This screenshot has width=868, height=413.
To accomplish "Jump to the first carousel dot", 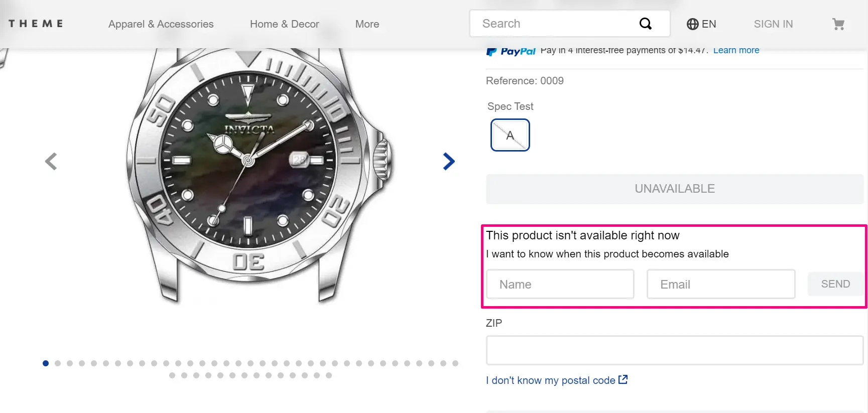I will (x=46, y=363).
